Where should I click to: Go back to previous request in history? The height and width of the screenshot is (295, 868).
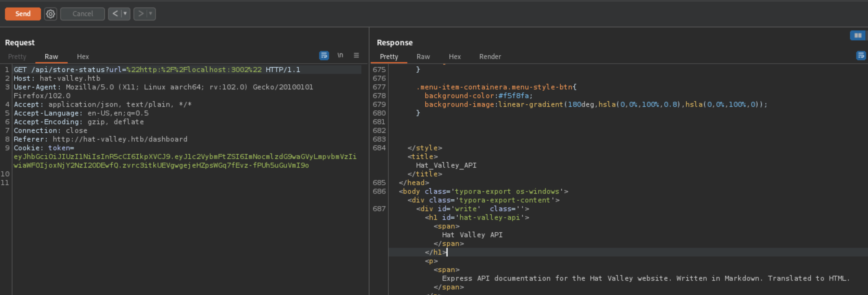pyautogui.click(x=115, y=14)
